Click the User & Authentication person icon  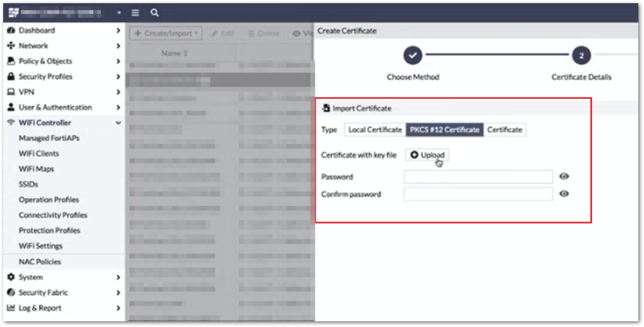[x=11, y=107]
